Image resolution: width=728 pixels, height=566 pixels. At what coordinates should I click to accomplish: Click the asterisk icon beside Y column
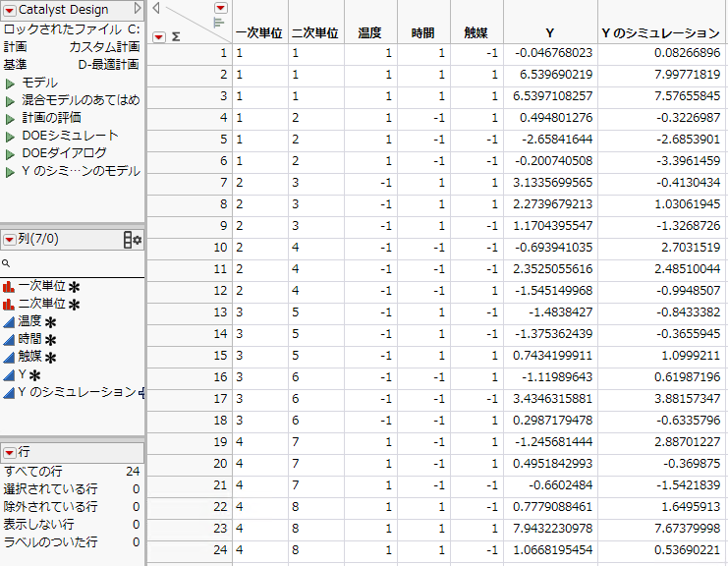[x=34, y=375]
